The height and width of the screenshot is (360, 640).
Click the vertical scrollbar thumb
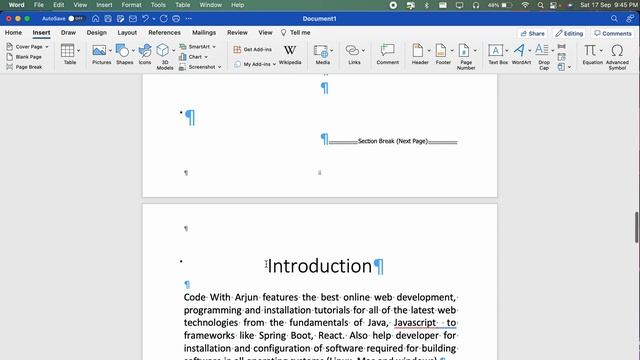pyautogui.click(x=637, y=227)
